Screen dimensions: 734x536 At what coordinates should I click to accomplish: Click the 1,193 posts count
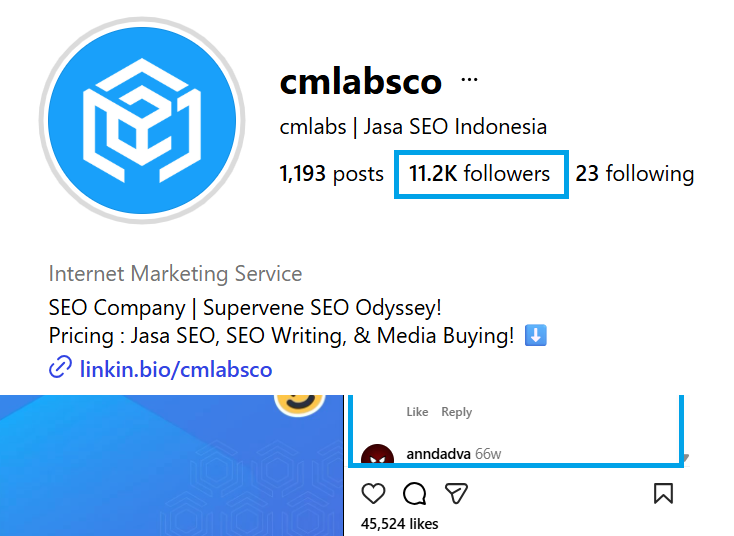click(x=331, y=174)
